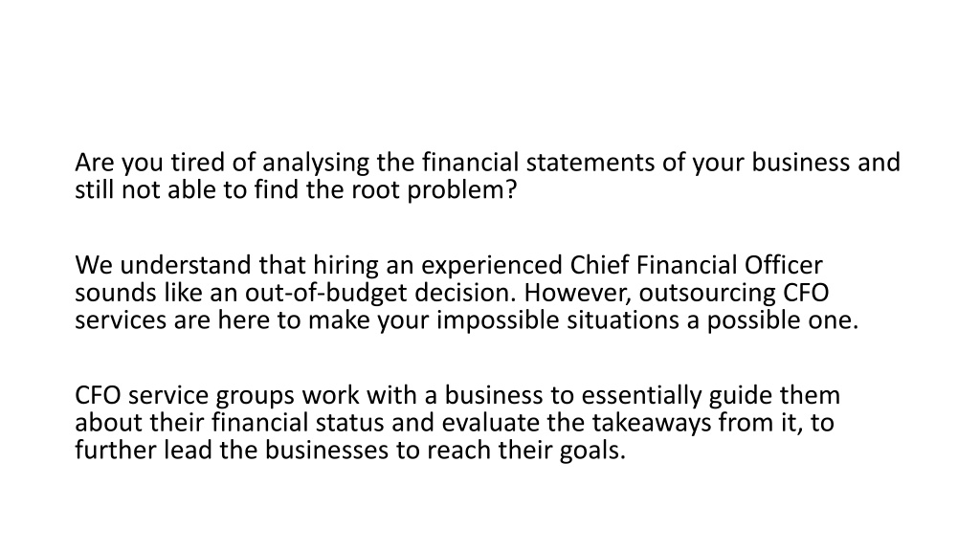The width and height of the screenshot is (980, 551).
Task: Click the word "out-of-budget"
Action: (x=325, y=293)
